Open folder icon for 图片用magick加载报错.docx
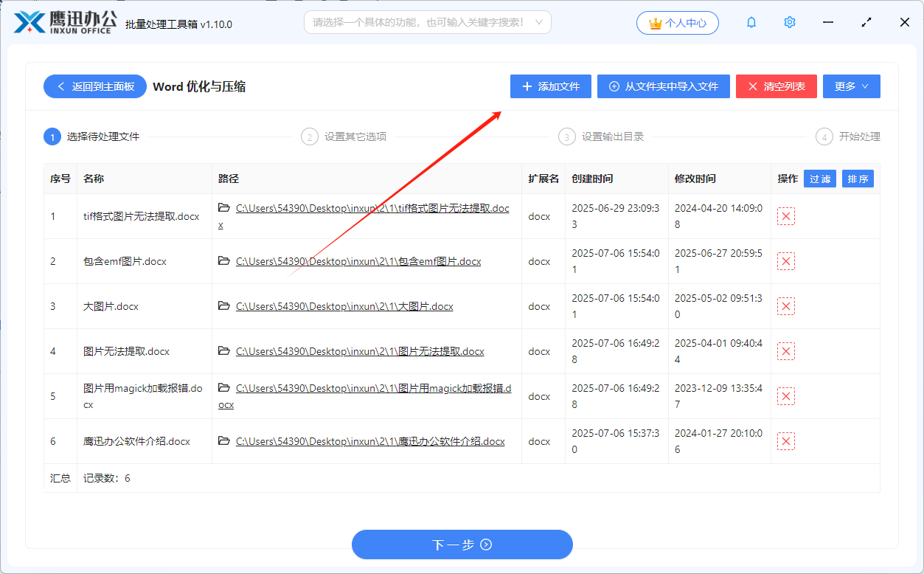924x574 pixels. pos(224,388)
